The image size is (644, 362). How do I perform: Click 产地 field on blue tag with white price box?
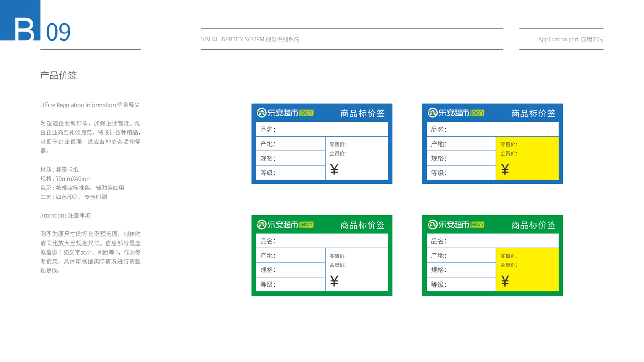tap(290, 144)
